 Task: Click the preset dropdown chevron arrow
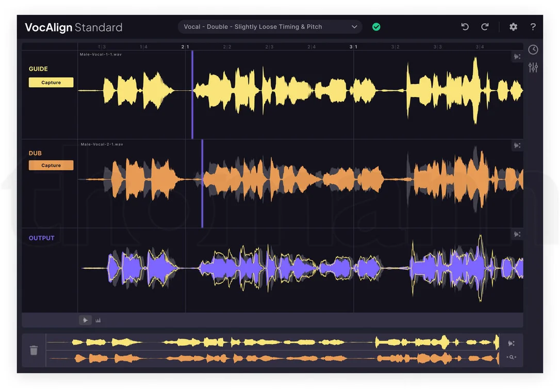(x=354, y=27)
